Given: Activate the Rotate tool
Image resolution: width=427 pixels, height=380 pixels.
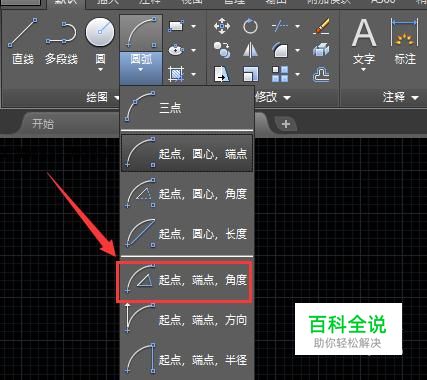Looking at the screenshot, I should click(x=250, y=26).
